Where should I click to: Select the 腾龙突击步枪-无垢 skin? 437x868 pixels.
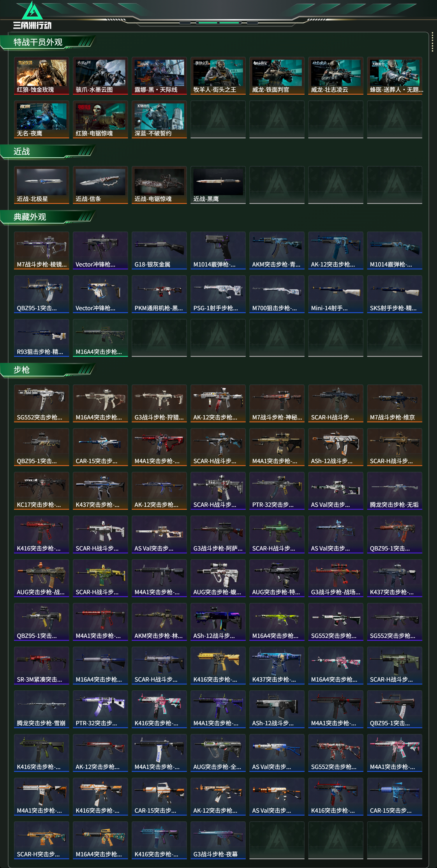click(x=394, y=491)
